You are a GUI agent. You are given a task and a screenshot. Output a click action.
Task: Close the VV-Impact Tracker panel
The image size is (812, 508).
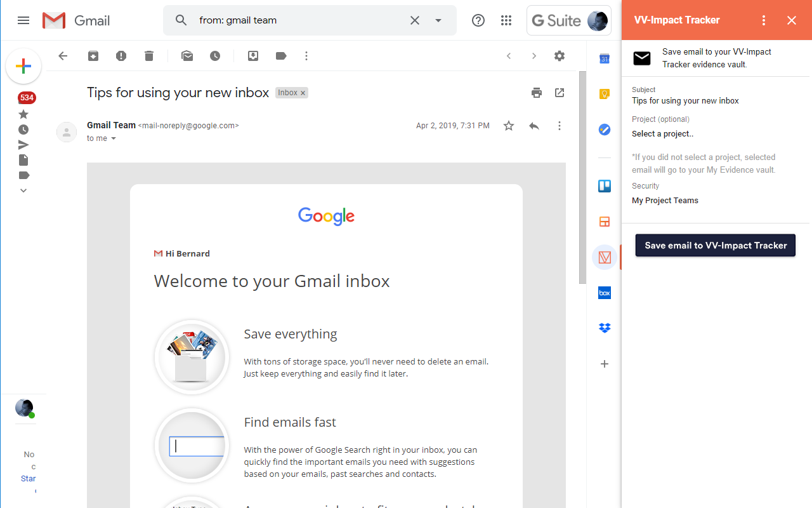pos(792,20)
